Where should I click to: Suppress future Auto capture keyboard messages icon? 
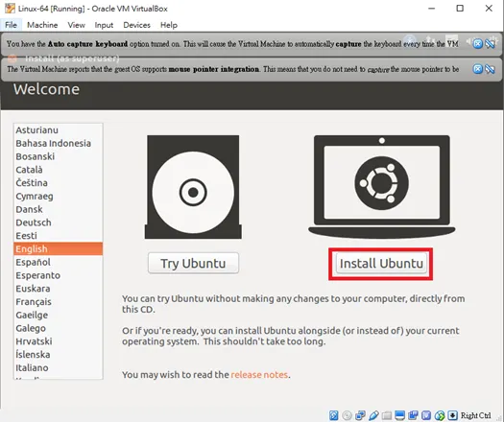(x=491, y=43)
